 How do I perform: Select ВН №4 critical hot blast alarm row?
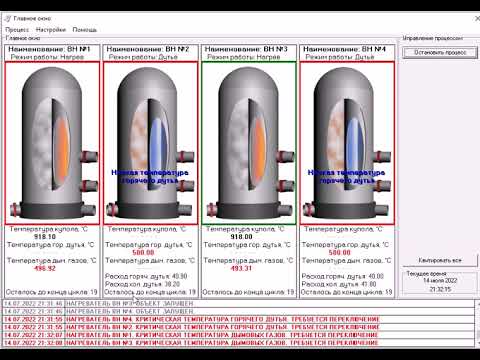click(x=238, y=319)
